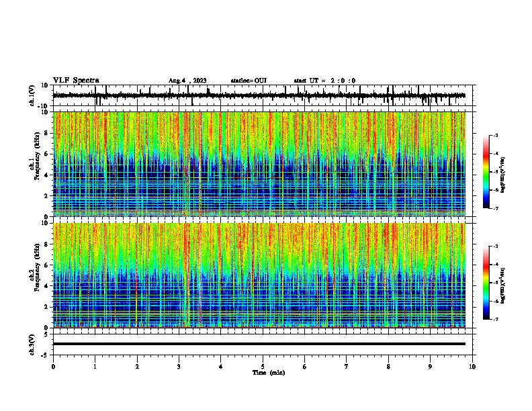This screenshot has width=532, height=411.
Task: Click the "-3" label on ch.1 color bar
Action: tap(495, 135)
